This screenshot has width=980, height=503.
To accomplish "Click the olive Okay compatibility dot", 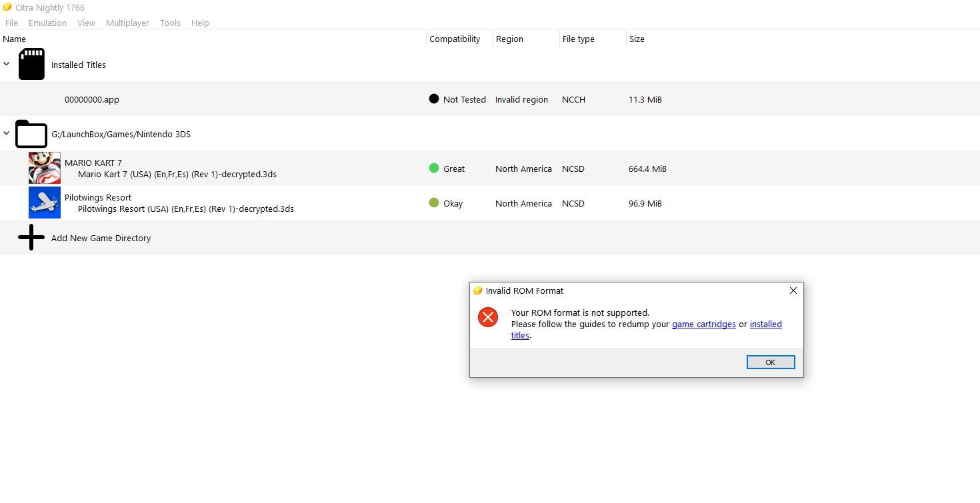I will click(434, 203).
